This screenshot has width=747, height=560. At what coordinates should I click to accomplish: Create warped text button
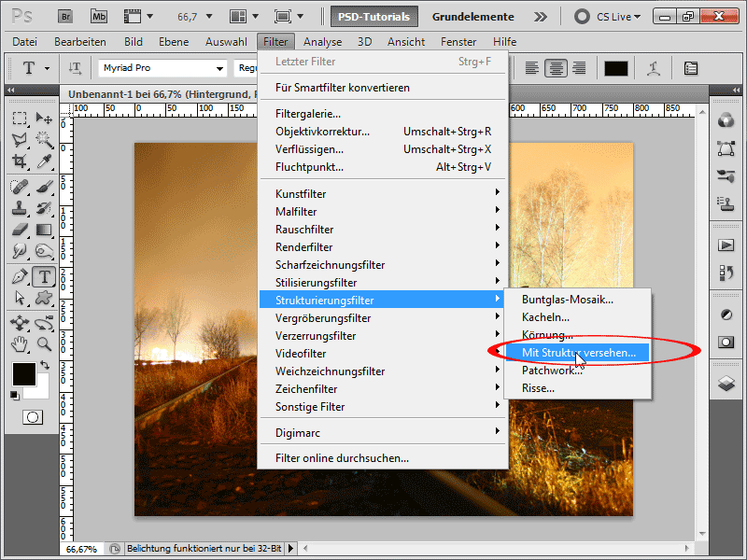click(654, 68)
